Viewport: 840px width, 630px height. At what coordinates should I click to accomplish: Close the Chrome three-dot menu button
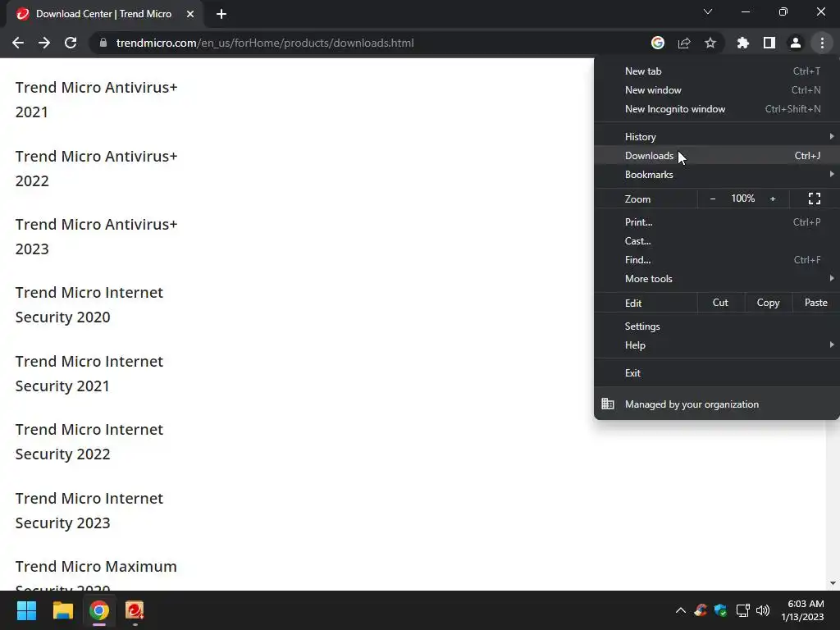tap(822, 43)
